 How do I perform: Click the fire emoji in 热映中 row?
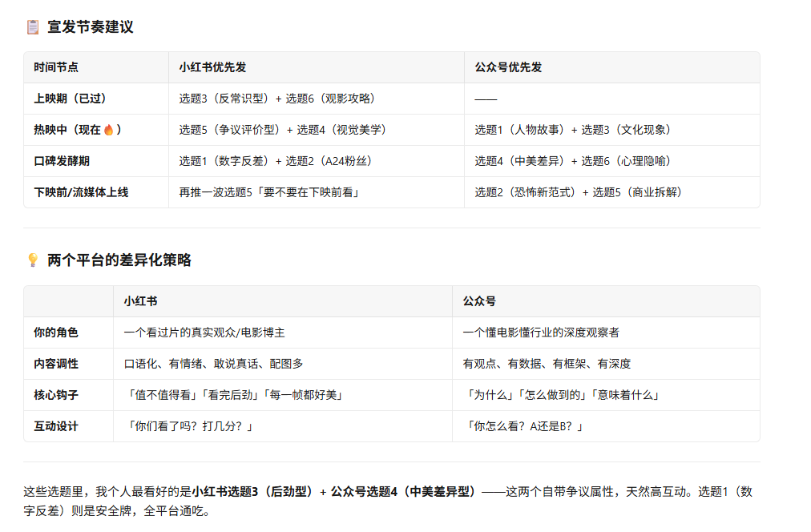point(109,130)
